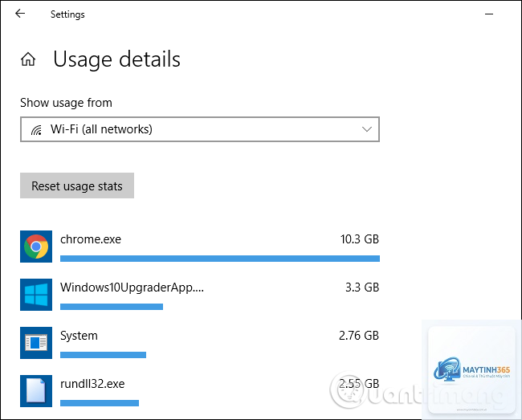Click the Settings window title
The height and width of the screenshot is (420, 522).
pyautogui.click(x=67, y=14)
